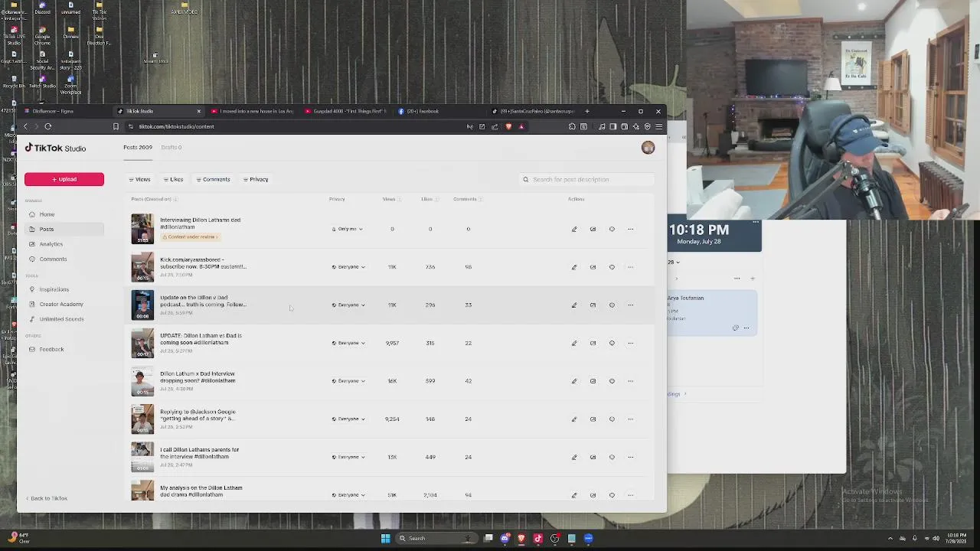Open analytics icon for "Dillon Latham x Dad Interview"

tap(593, 381)
